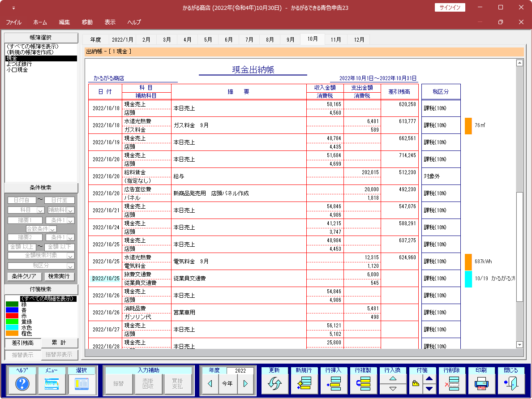Go to previous fiscal year arrow
Screen dimensions: 532x399
pos(210,384)
